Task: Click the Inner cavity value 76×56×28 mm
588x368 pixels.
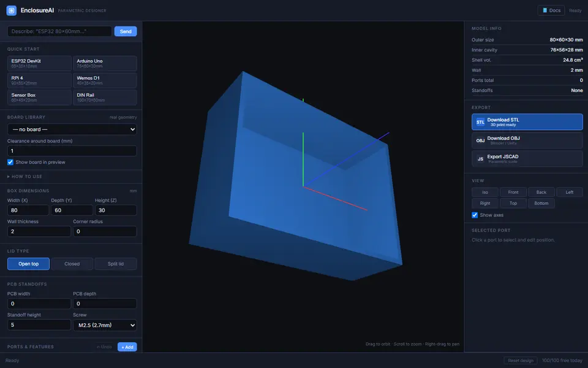Action: 566,50
